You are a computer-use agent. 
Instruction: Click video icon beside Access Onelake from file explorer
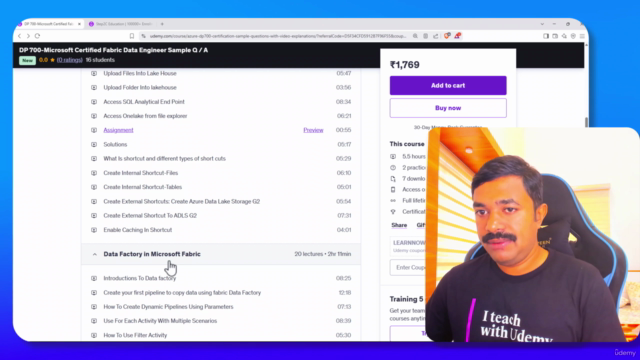(94, 116)
